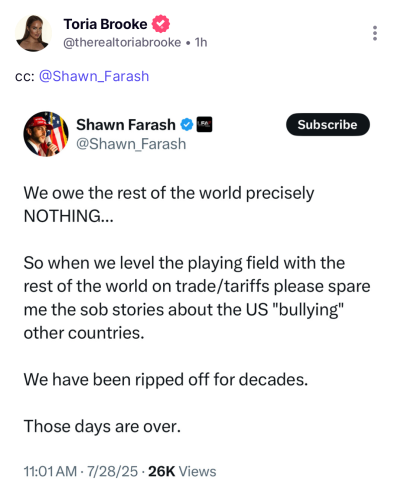The width and height of the screenshot is (401, 500).
Task: Click the Shawn Farash display name
Action: pyautogui.click(x=126, y=125)
